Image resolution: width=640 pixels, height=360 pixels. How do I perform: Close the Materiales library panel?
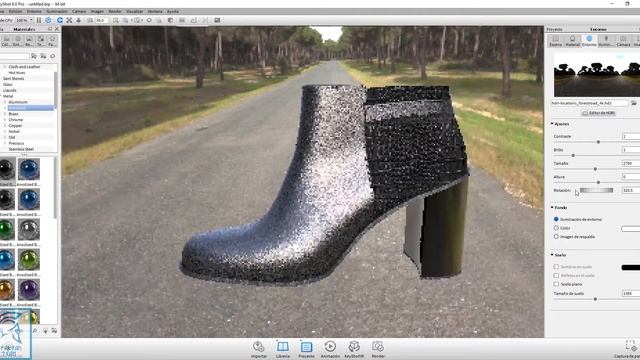[57, 29]
